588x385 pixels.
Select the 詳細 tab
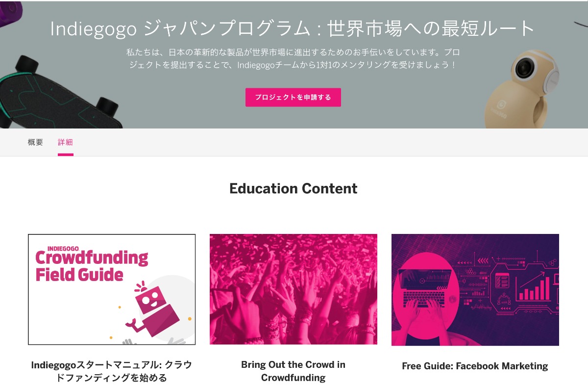pos(65,142)
